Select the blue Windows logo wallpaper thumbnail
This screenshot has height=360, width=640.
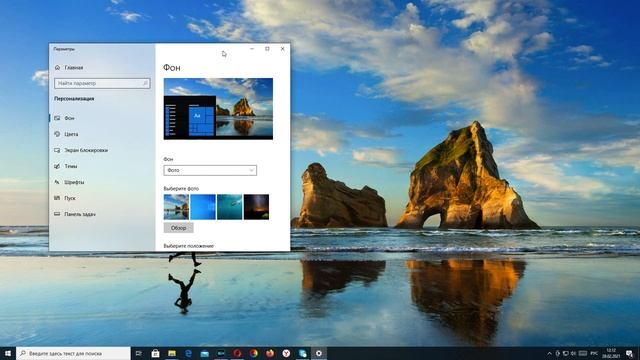[x=203, y=207]
